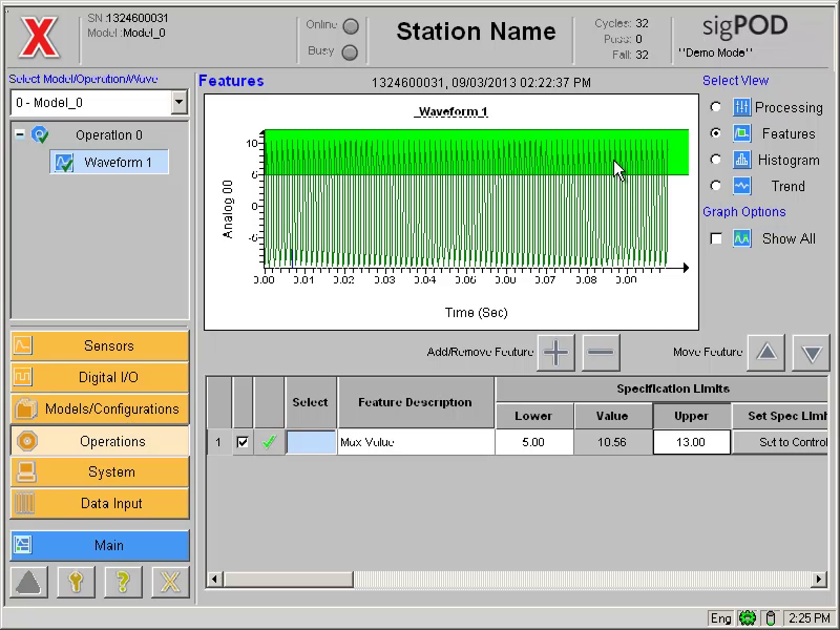Click the Eng language tray indicator

point(721,618)
